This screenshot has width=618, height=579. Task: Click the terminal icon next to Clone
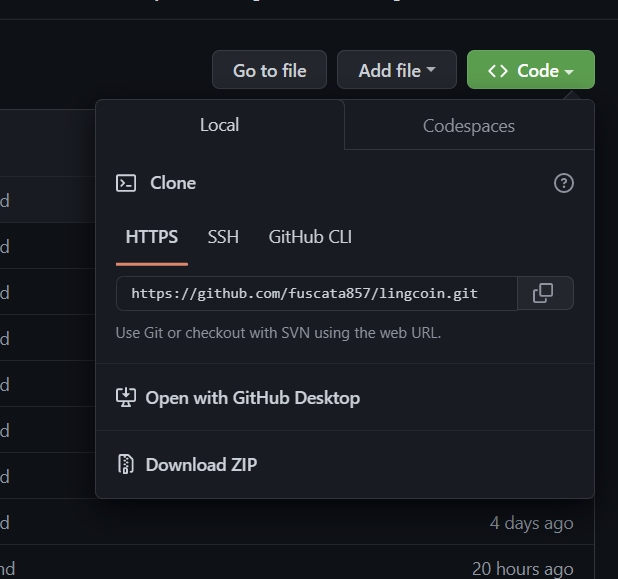pos(126,183)
